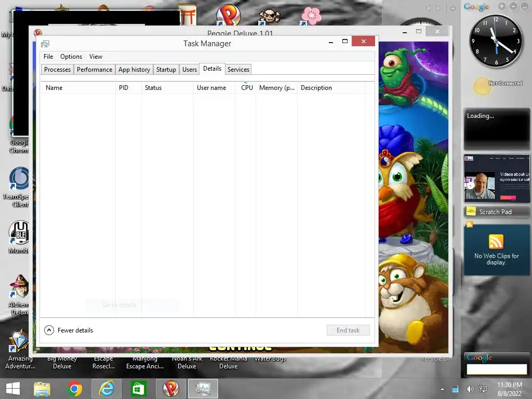Viewport: 532px width, 399px height.
Task: Sort by the Name column header
Action: (78, 87)
